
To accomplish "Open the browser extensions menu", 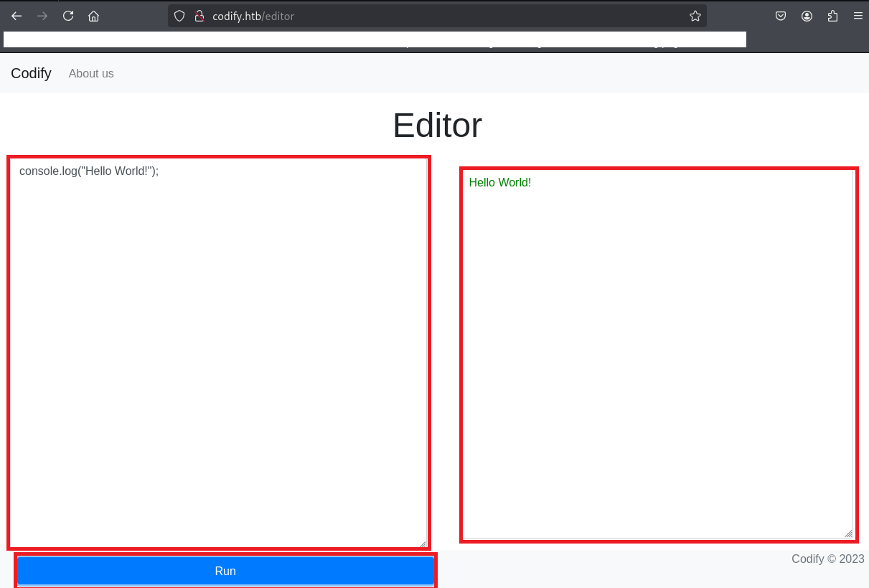I will [832, 16].
